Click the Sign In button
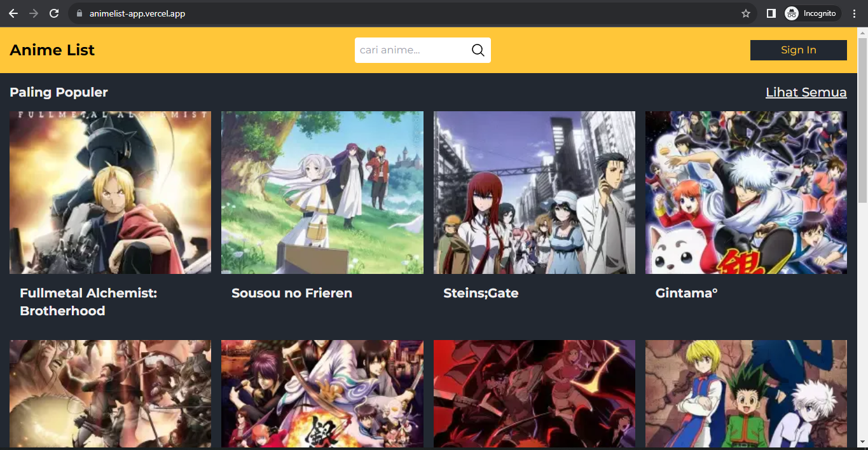Viewport: 868px width, 450px height. point(798,50)
